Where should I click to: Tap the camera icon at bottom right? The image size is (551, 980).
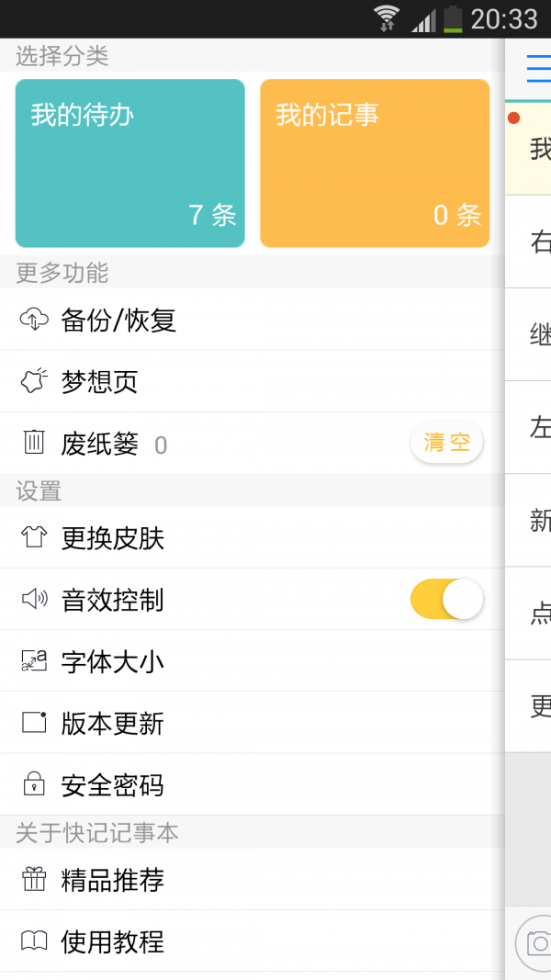(x=537, y=943)
